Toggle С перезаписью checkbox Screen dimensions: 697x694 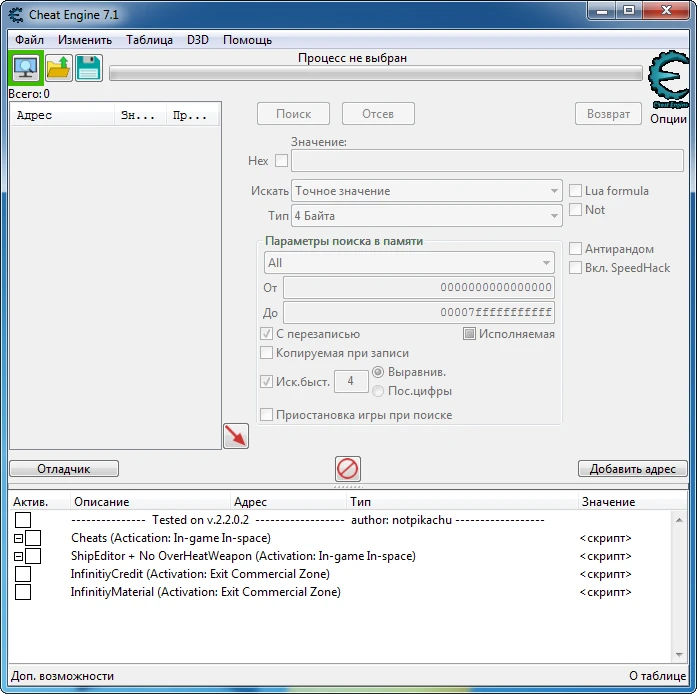pyautogui.click(x=266, y=333)
